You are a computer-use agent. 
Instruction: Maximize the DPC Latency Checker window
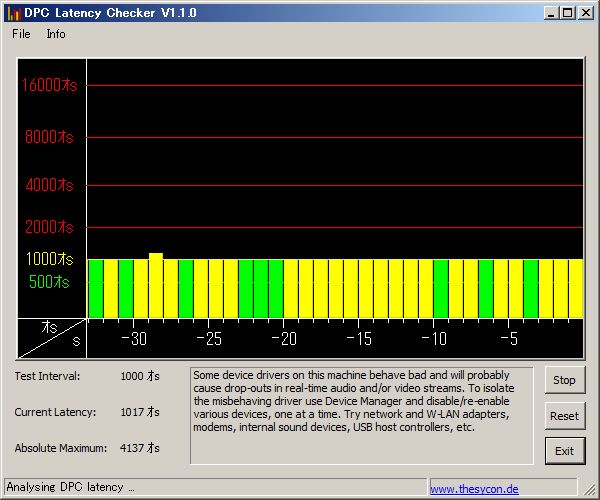click(568, 13)
